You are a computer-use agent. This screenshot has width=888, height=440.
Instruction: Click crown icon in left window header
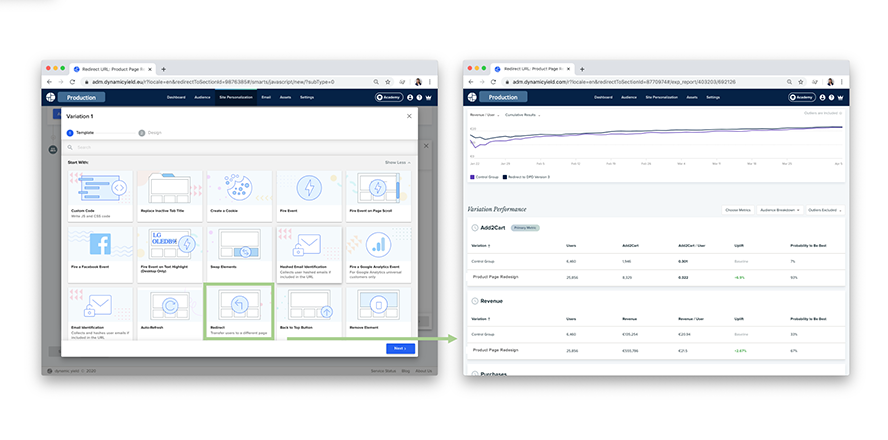[x=429, y=97]
